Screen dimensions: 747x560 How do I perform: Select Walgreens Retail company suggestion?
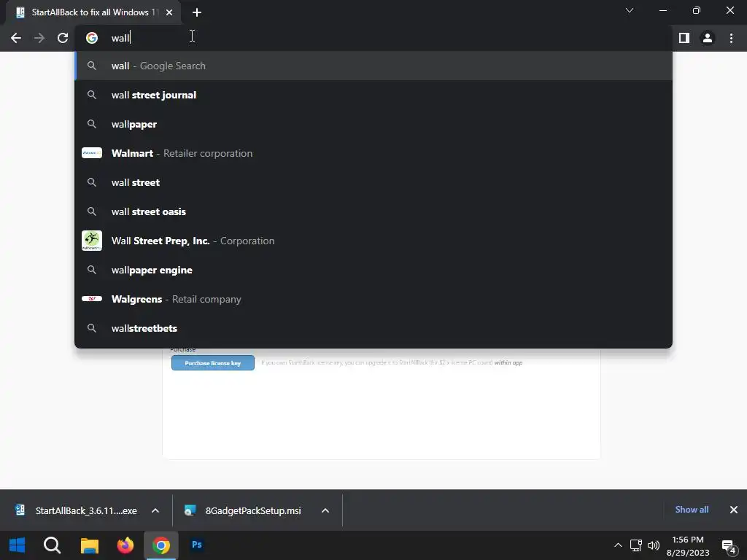tap(373, 299)
